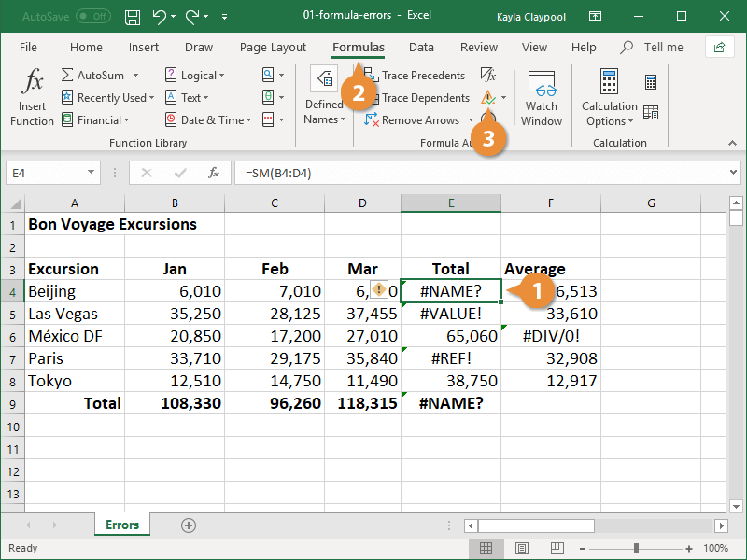Image resolution: width=747 pixels, height=560 pixels.
Task: Open the Date & Time functions list
Action: 208,120
